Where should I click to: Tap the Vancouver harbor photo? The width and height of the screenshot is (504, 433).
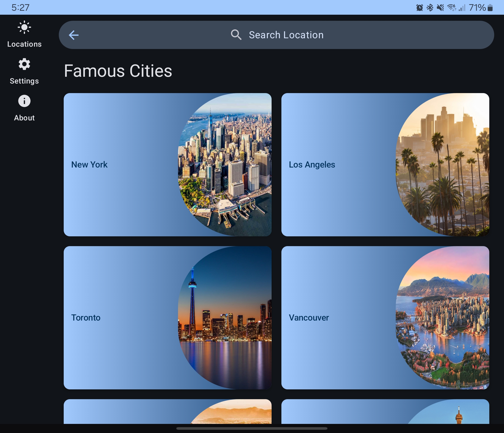coord(443,318)
